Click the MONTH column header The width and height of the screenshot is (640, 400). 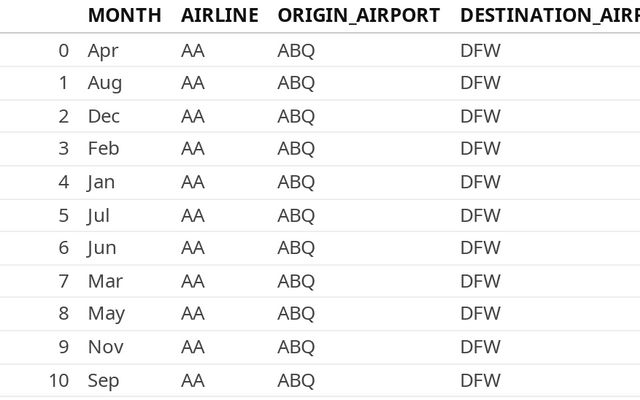pyautogui.click(x=126, y=15)
